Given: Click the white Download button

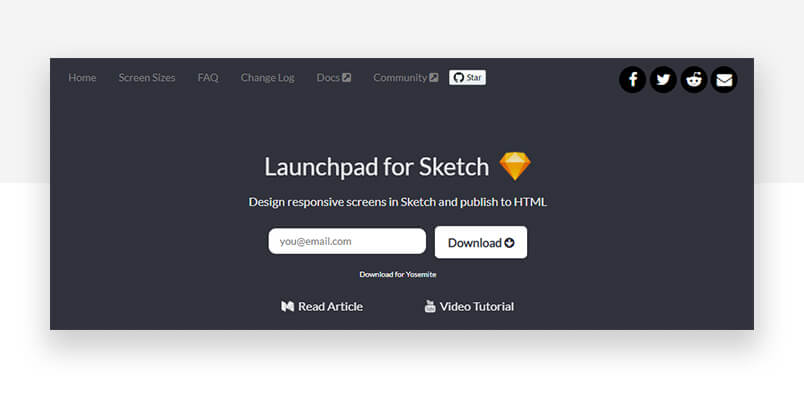Looking at the screenshot, I should [481, 243].
